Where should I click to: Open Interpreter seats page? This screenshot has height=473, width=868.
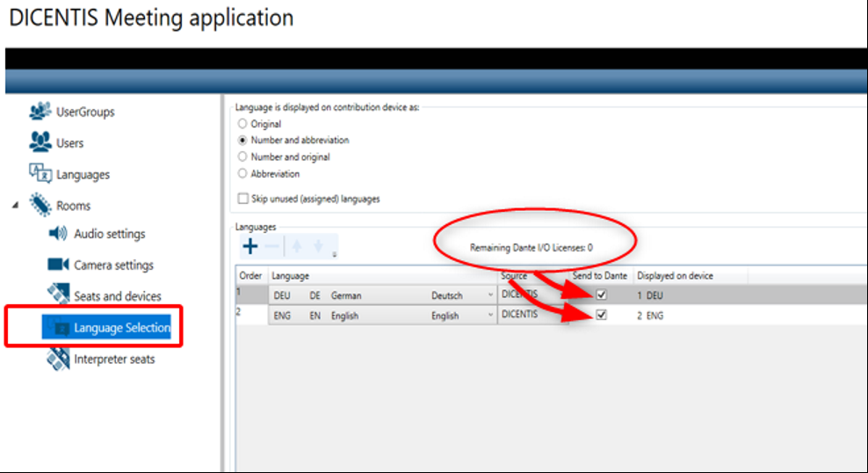point(114,359)
